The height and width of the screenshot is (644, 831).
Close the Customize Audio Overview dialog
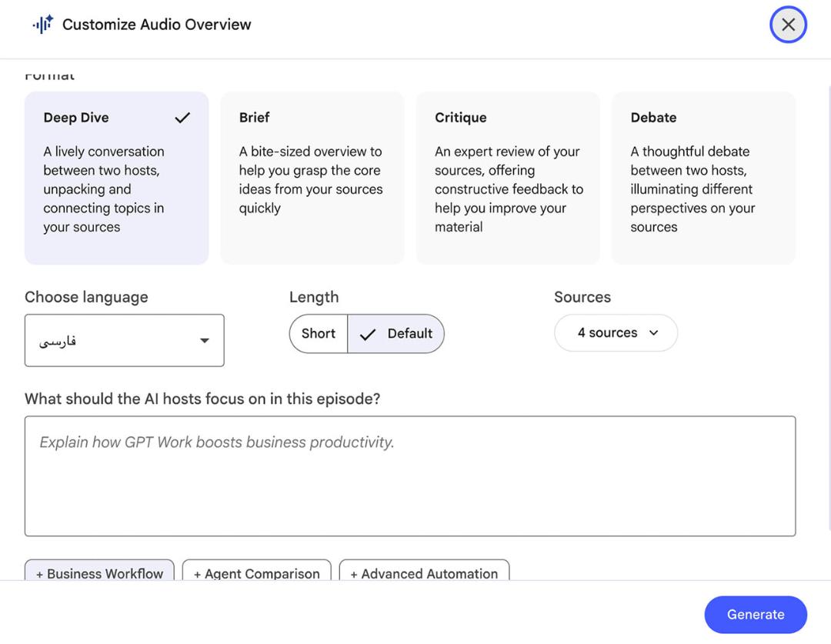(x=788, y=25)
